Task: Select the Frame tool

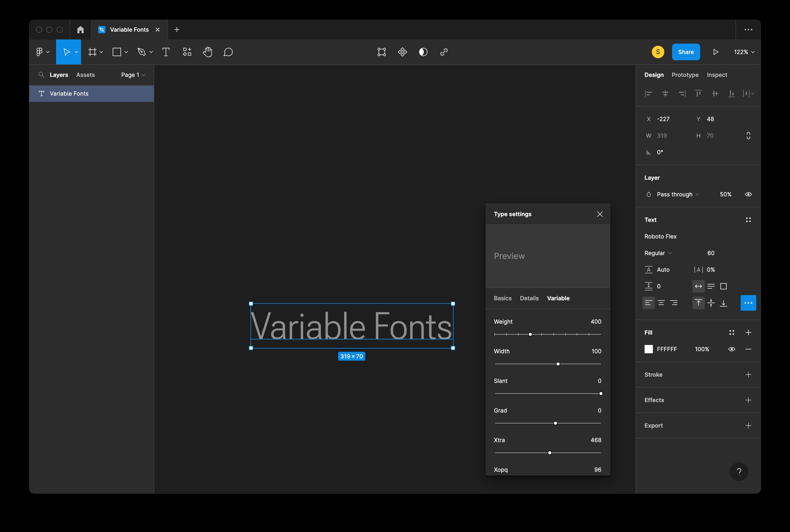Action: [92, 52]
